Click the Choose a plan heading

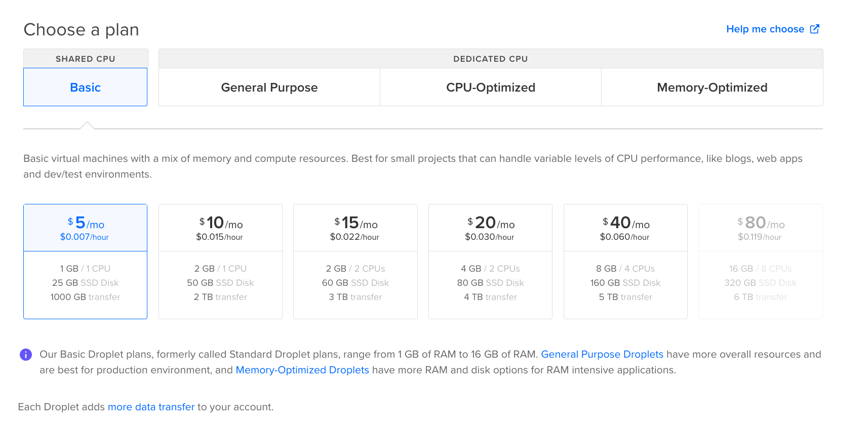click(x=82, y=30)
